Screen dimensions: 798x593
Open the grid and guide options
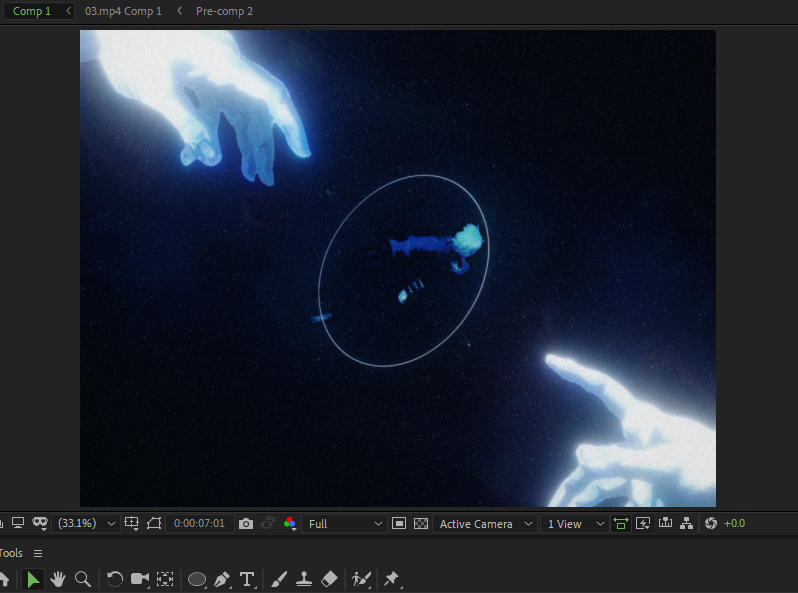(x=132, y=523)
